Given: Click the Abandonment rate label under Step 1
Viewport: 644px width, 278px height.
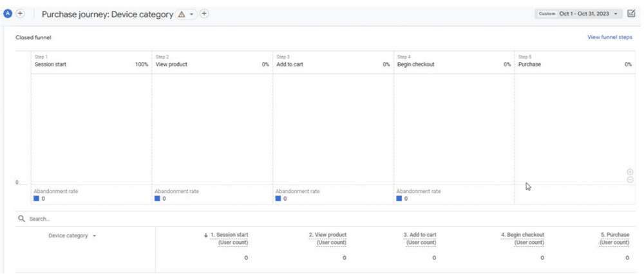Looking at the screenshot, I should click(x=56, y=191).
